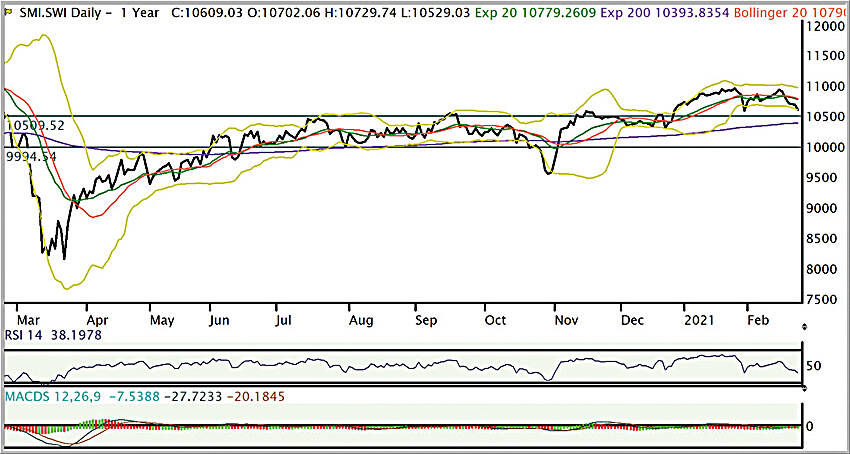Click the '2021' year label on time axis
Viewport: 850px width, 454px height.
pos(701,320)
